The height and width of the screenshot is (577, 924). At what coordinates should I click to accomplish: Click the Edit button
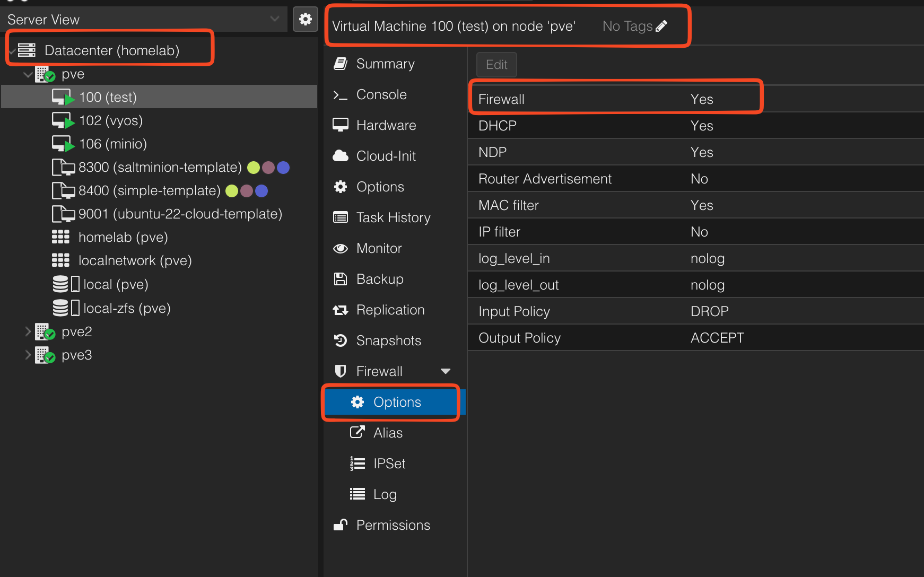pyautogui.click(x=496, y=65)
